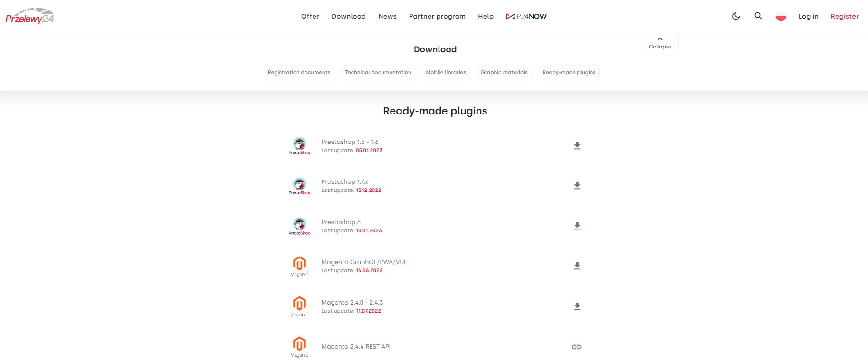The height and width of the screenshot is (362, 868).
Task: Download the Prestashop 8 plugin
Action: pyautogui.click(x=577, y=226)
